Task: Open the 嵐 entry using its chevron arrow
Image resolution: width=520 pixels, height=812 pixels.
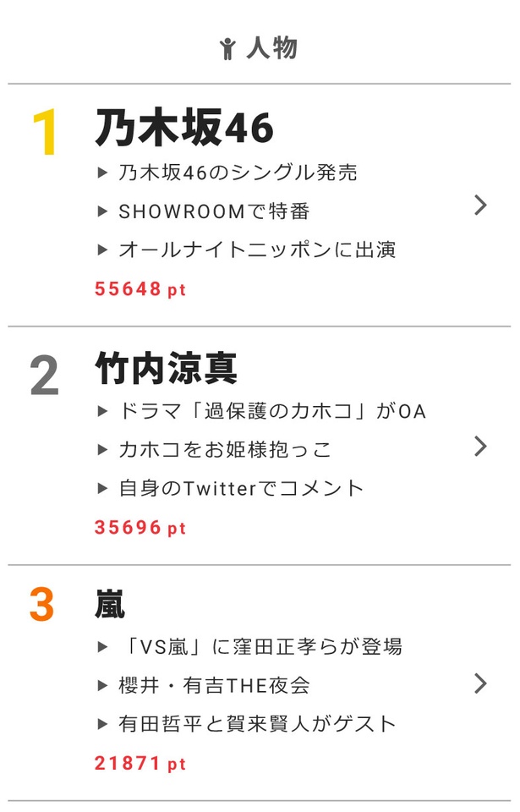Action: (480, 683)
